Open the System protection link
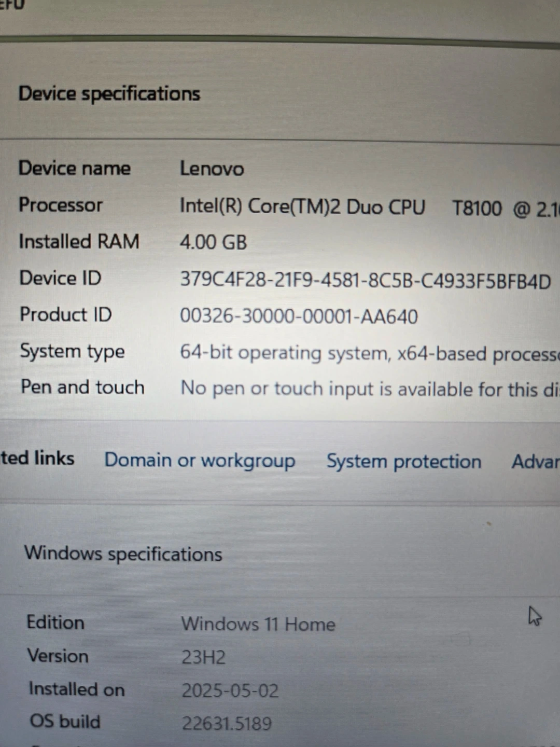Viewport: 560px width, 747px height. click(403, 462)
